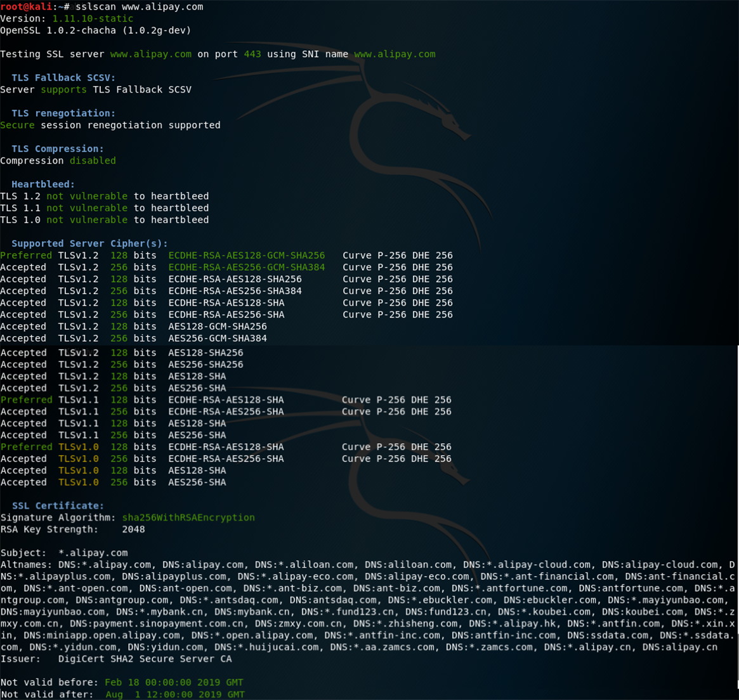Image resolution: width=739 pixels, height=700 pixels.
Task: Select the version text '1.11.10-static'
Action: [x=93, y=19]
